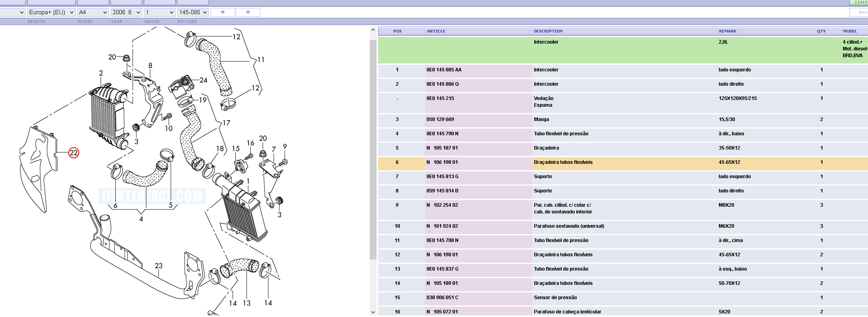Click callout number 18 by the hose clamp
This screenshot has width=868, height=317.
pyautogui.click(x=220, y=149)
